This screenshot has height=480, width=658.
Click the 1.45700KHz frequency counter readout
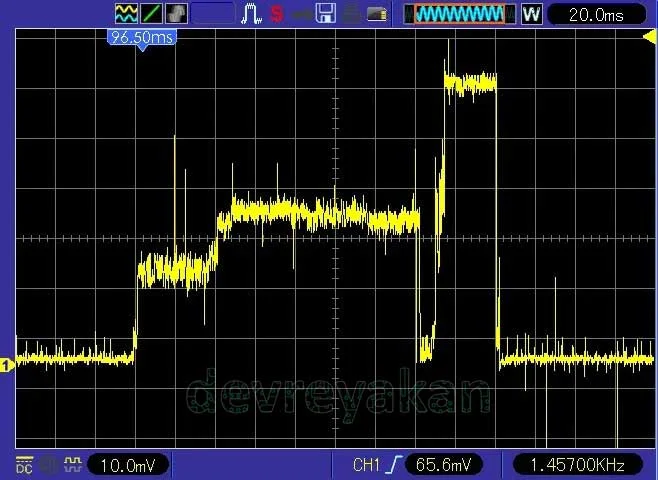point(578,464)
